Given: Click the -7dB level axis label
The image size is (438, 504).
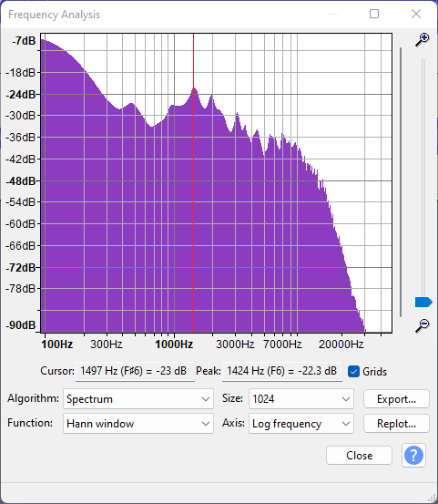Looking at the screenshot, I should click(x=24, y=41).
